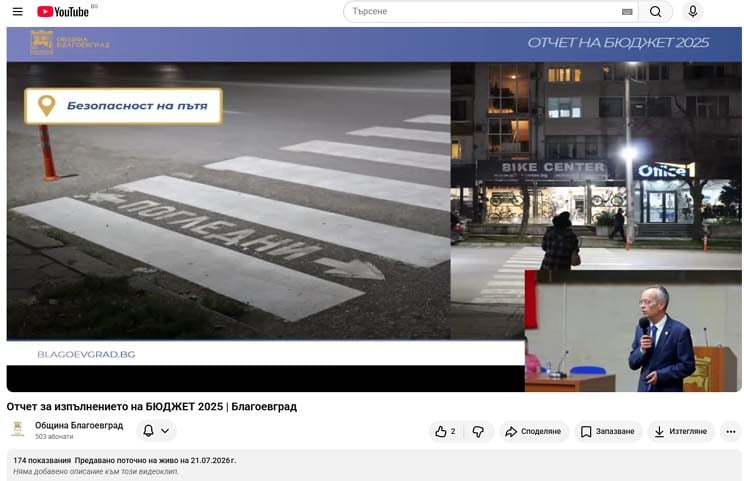Open Община Благоевград channel name link
Screen dimensions: 744x481
tap(79, 425)
